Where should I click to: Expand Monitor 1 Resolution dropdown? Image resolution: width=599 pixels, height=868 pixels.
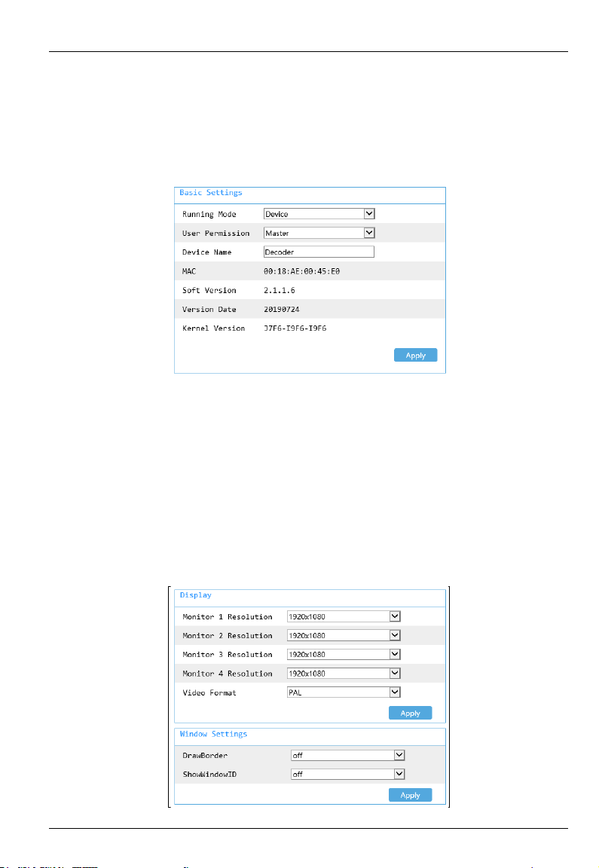click(344, 616)
